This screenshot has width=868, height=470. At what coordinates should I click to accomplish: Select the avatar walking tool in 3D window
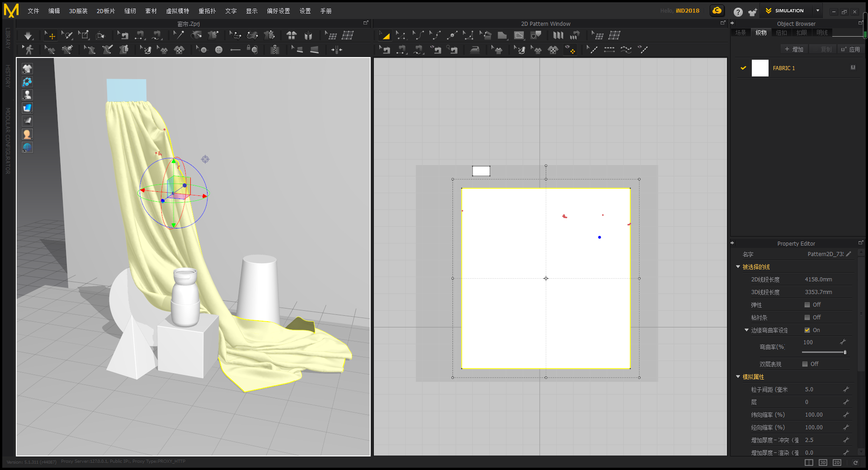coord(28,50)
